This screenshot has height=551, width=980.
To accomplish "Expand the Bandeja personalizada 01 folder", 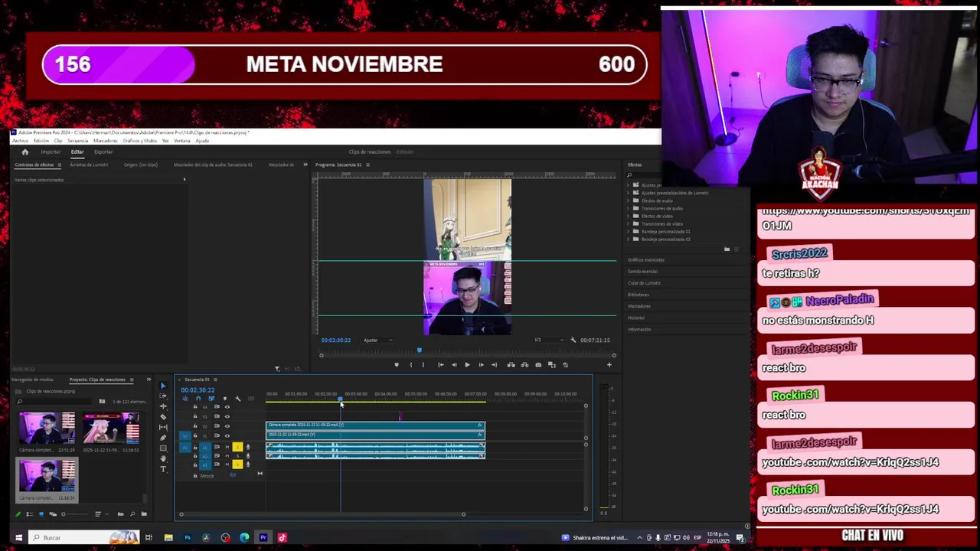I will (x=629, y=231).
